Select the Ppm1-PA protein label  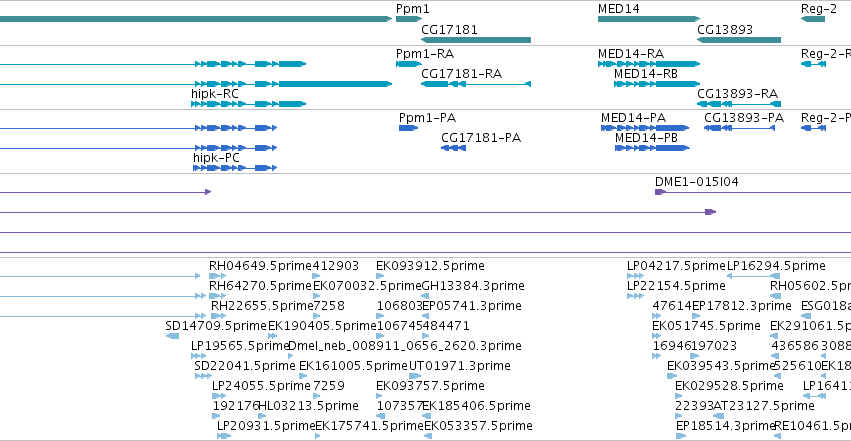[x=428, y=118]
